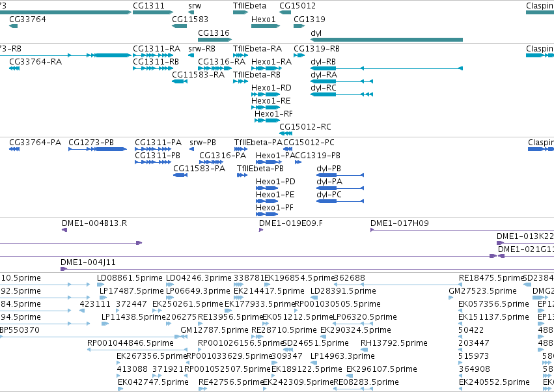Click the CG1316-PA protein label

223,156
